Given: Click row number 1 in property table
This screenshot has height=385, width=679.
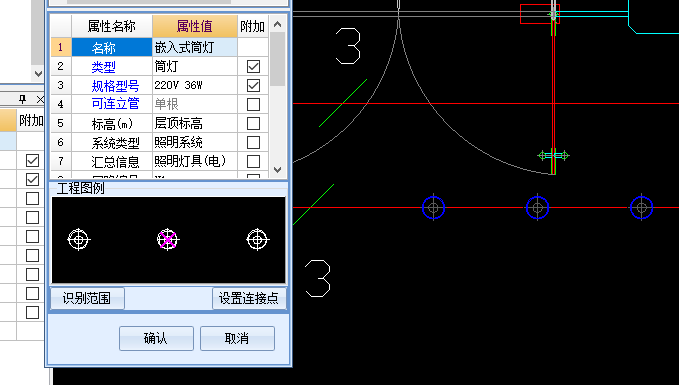Looking at the screenshot, I should coord(61,47).
